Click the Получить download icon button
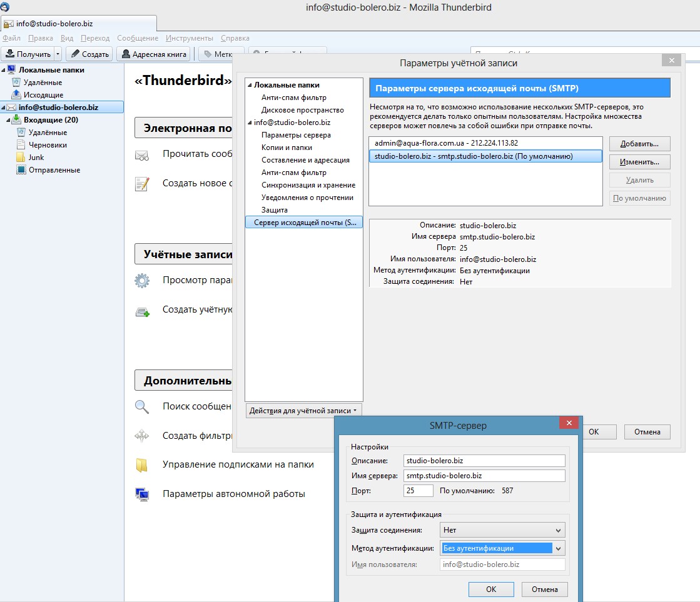The image size is (700, 602). coord(28,54)
